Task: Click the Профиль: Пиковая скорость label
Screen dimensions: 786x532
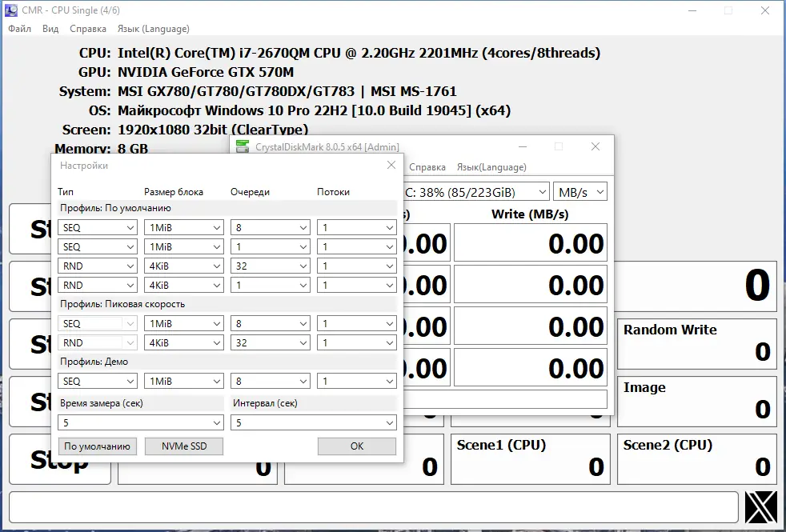Action: pyautogui.click(x=122, y=304)
